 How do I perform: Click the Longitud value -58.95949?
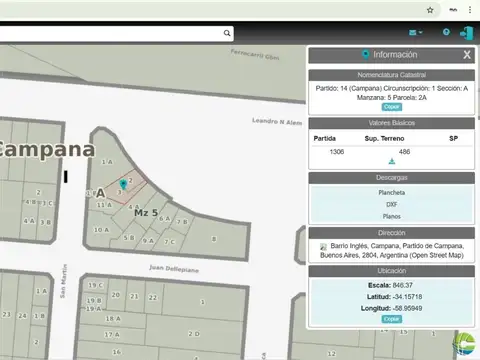(x=407, y=308)
